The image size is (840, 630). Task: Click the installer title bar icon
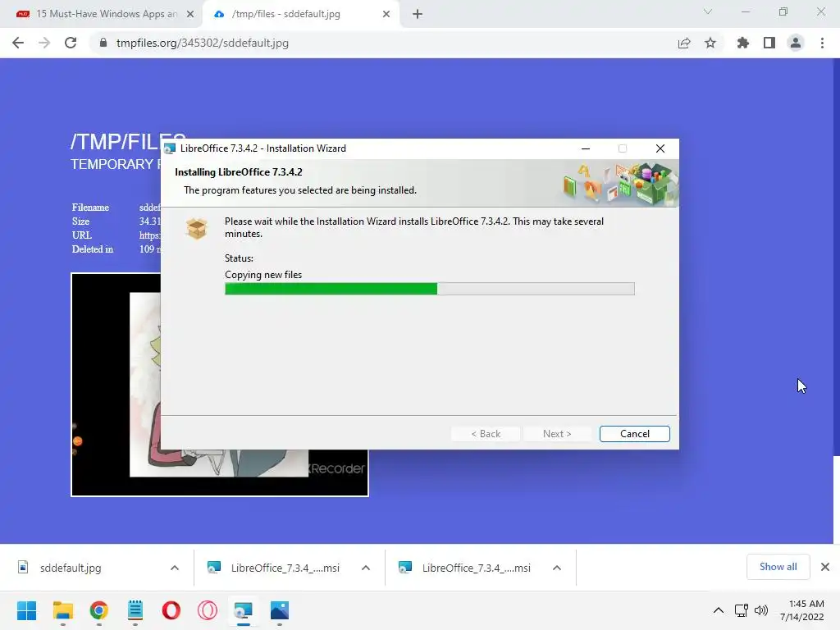(170, 148)
